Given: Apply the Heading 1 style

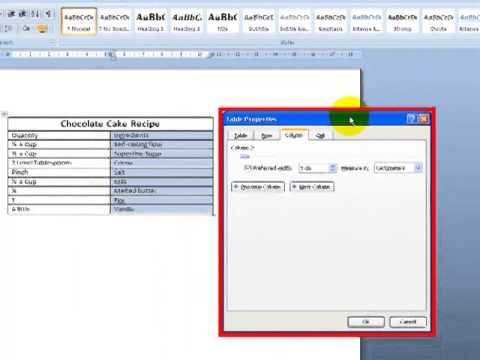Looking at the screenshot, I should (151, 21).
